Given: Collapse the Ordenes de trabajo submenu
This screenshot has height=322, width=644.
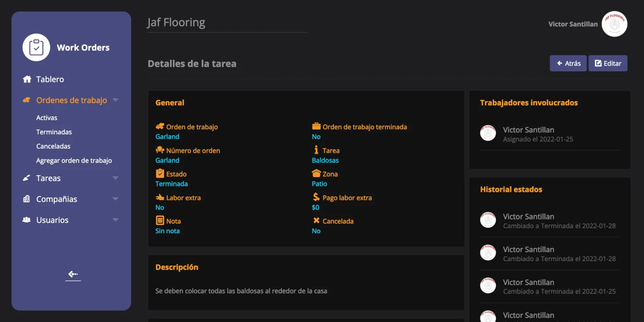Looking at the screenshot, I should (x=115, y=100).
